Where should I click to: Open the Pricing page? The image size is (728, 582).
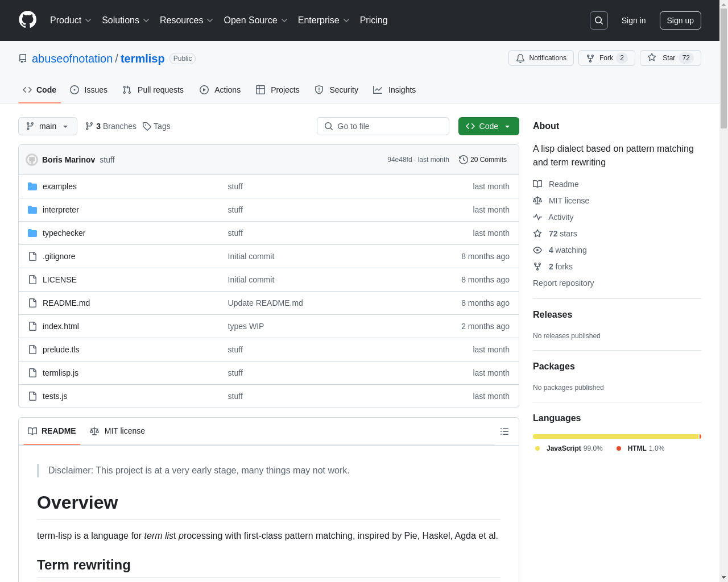click(374, 20)
